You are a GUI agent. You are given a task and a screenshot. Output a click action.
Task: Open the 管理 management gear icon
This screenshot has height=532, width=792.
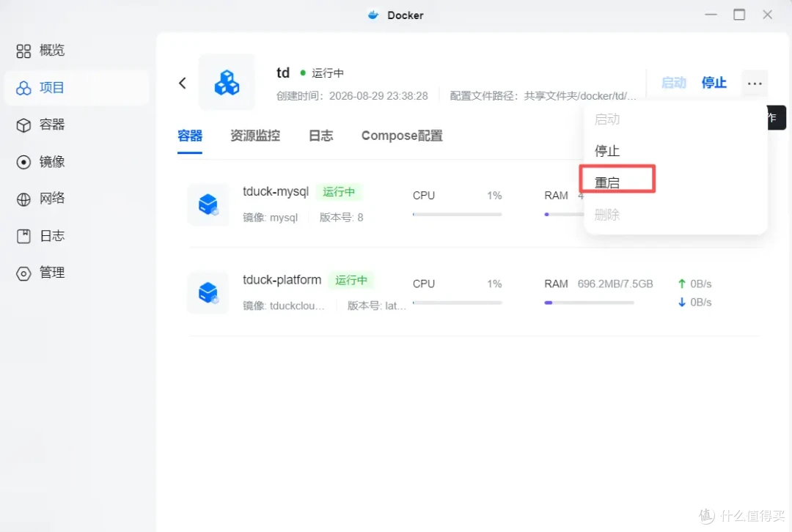click(x=23, y=273)
